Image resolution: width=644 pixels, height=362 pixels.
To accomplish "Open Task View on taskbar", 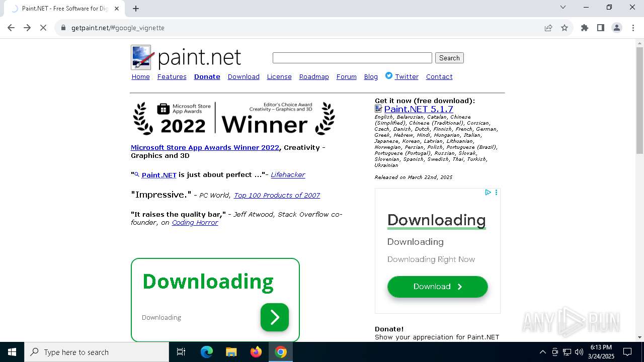I will tap(181, 352).
